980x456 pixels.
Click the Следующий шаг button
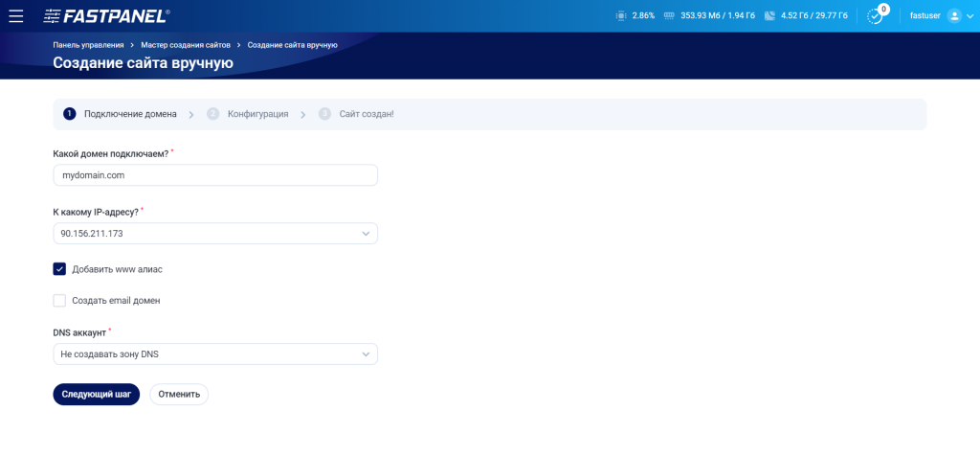pos(97,394)
